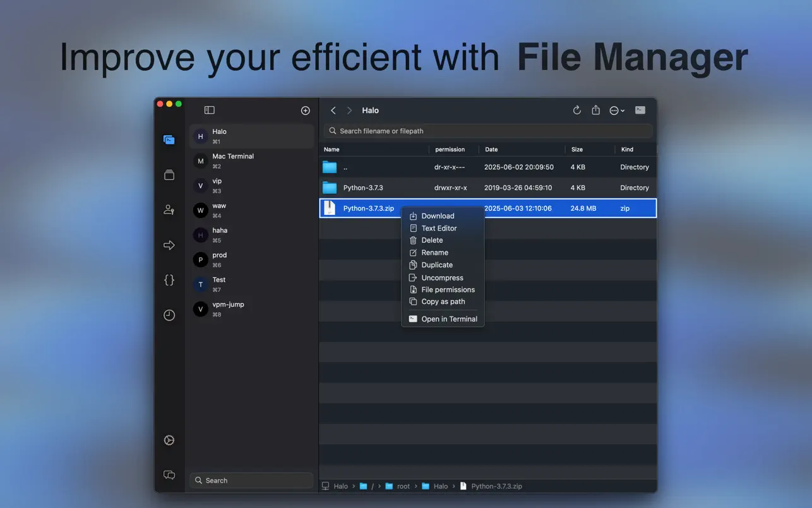This screenshot has width=812, height=508.
Task: Select the vpm-jump host entry
Action: pyautogui.click(x=251, y=308)
